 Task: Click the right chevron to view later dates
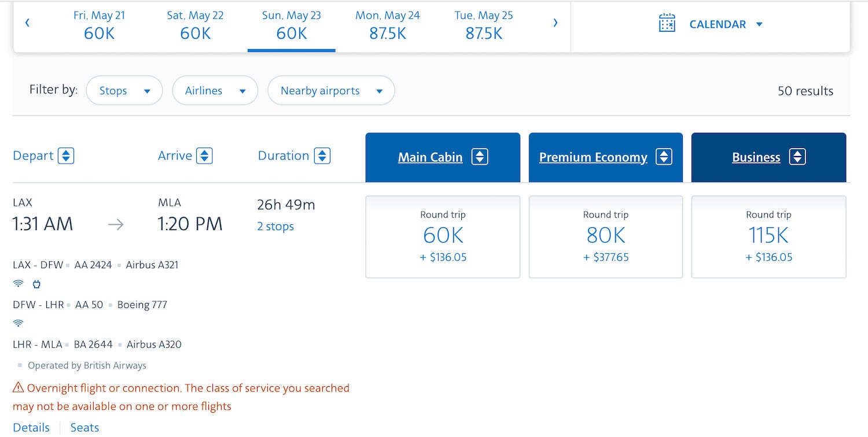point(555,23)
